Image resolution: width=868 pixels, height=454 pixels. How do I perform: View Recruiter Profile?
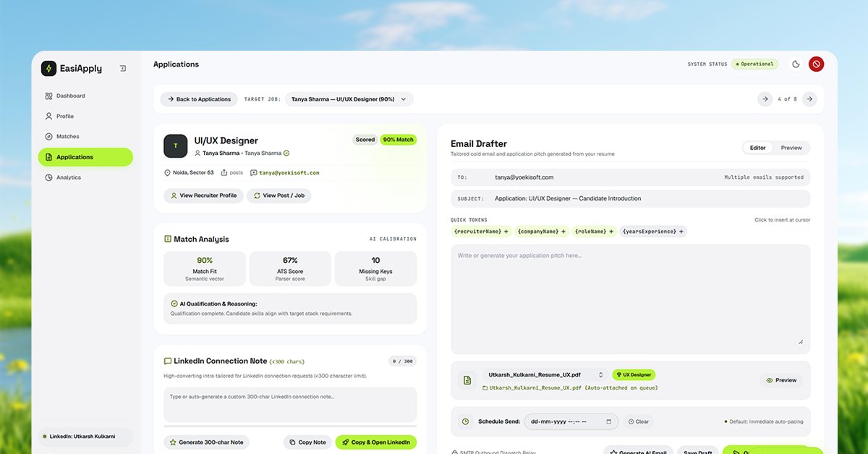(x=204, y=196)
